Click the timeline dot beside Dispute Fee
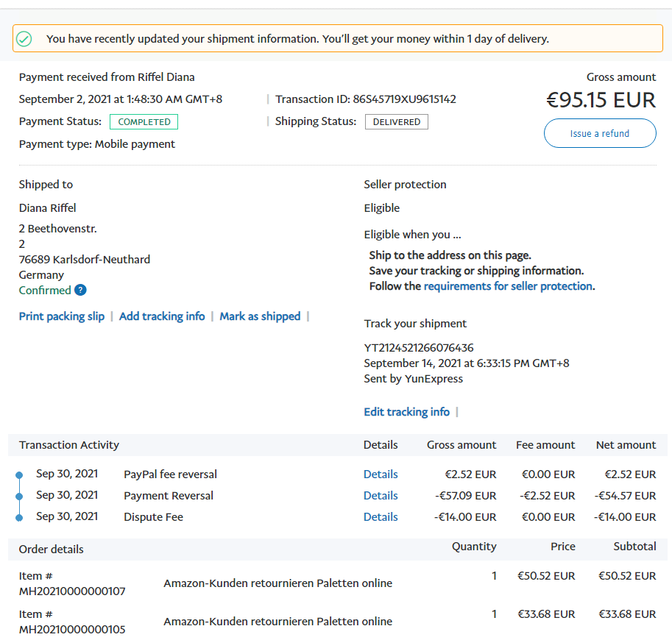 19,518
